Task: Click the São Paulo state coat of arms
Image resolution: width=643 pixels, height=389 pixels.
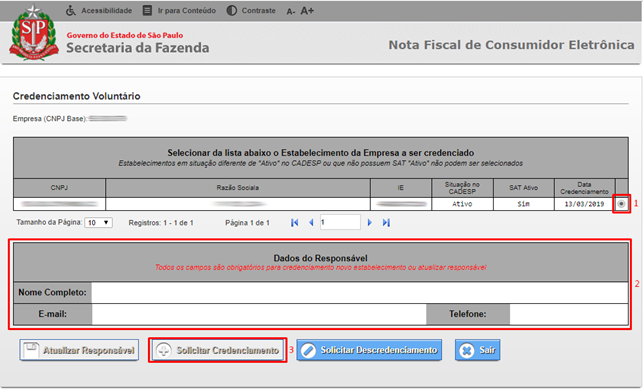Action: [x=34, y=33]
